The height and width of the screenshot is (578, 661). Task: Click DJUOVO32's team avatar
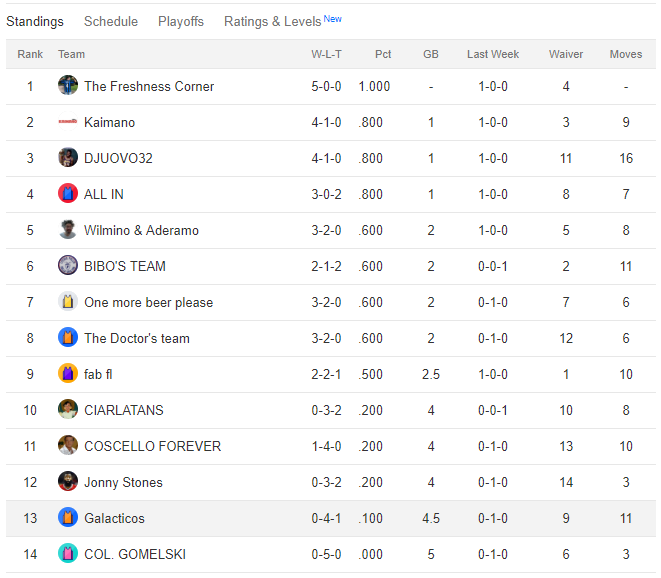coord(68,158)
